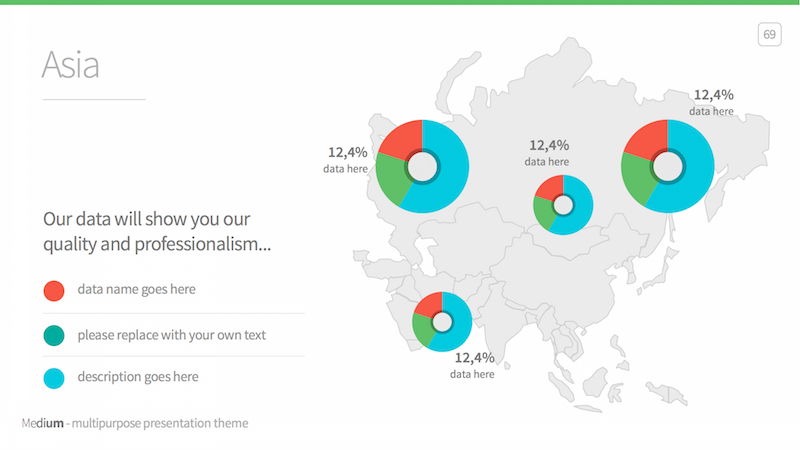Image resolution: width=800 pixels, height=450 pixels.
Task: Click the center hub of the bottom pie chart
Action: tap(442, 321)
